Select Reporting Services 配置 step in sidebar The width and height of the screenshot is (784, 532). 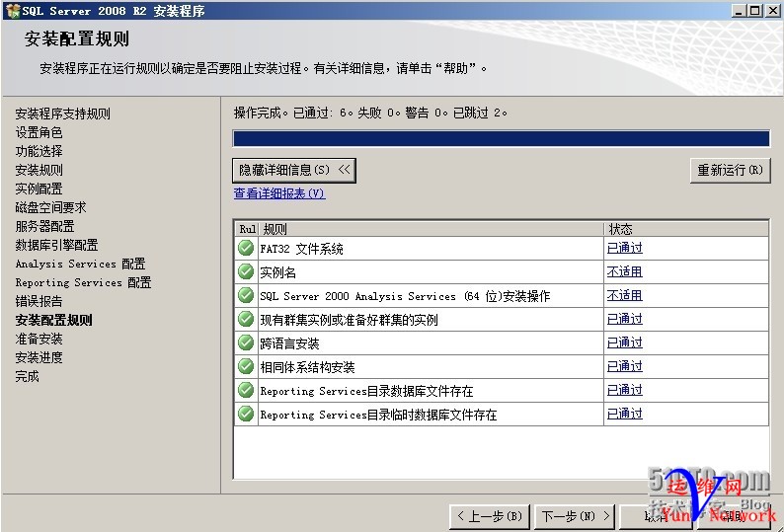pos(83,282)
